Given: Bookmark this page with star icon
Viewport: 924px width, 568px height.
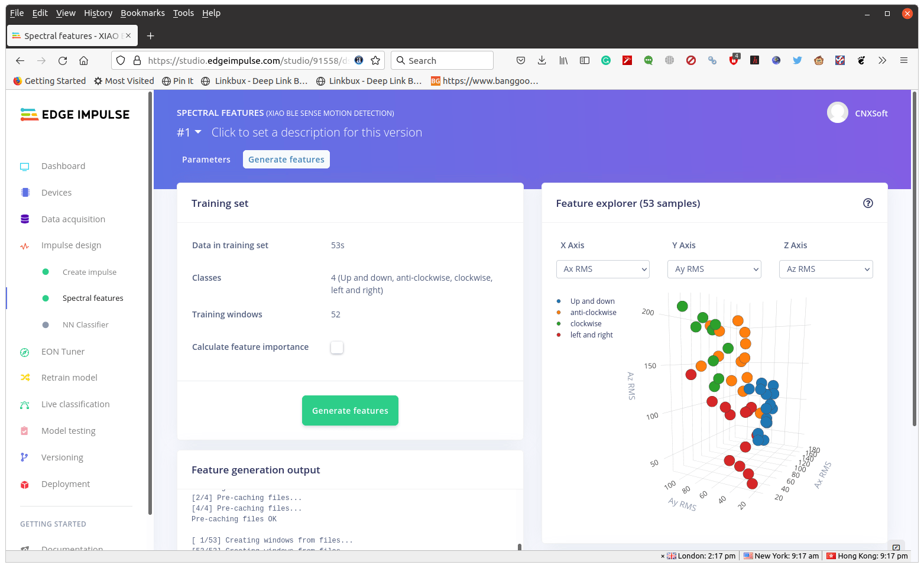Looking at the screenshot, I should (375, 60).
